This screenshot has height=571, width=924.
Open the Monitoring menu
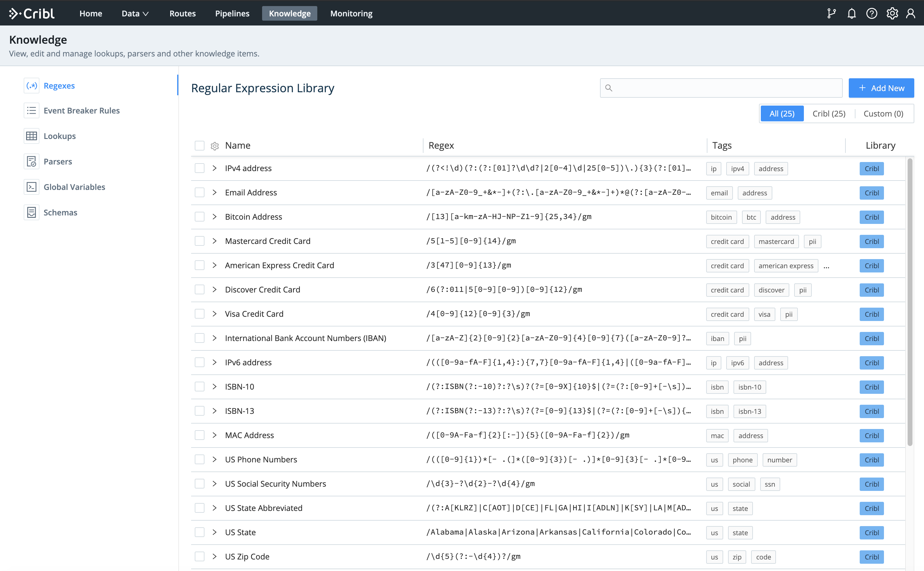[x=351, y=14]
